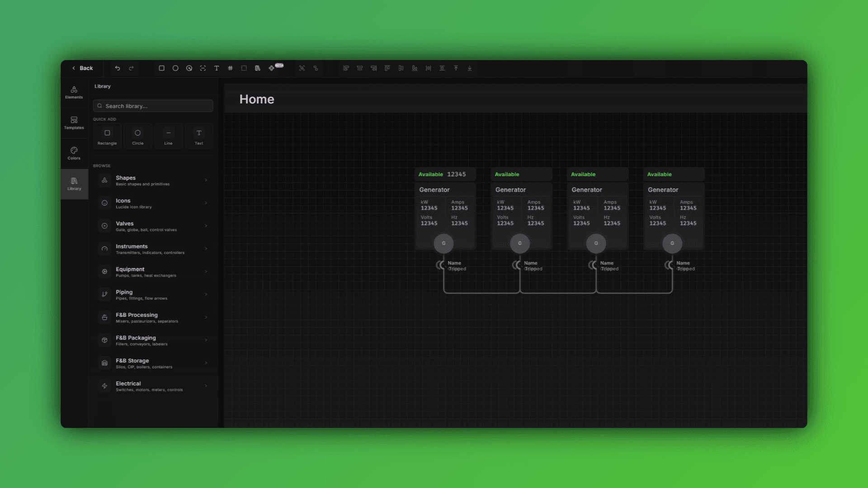The height and width of the screenshot is (488, 868).
Task: Click the Search library input field
Action: [x=153, y=106]
